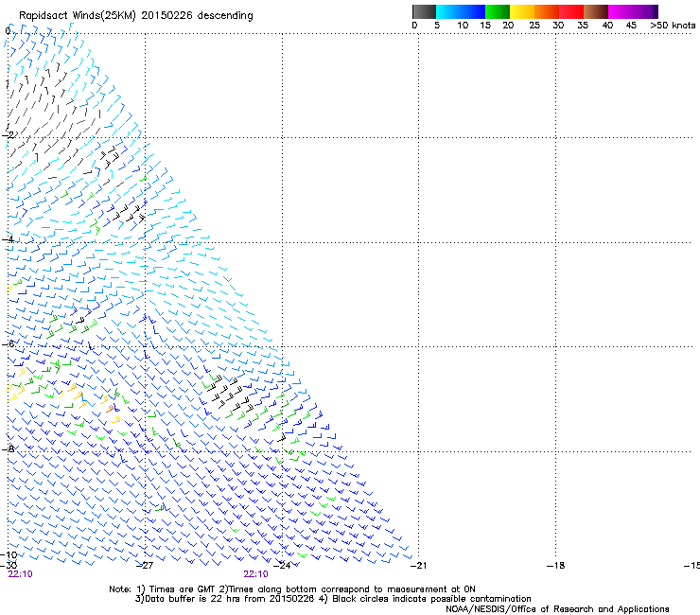700x615 pixels.
Task: Click the plot title "Rapidsact Winds(25KM) 20150226 descending"
Action: tap(135, 16)
